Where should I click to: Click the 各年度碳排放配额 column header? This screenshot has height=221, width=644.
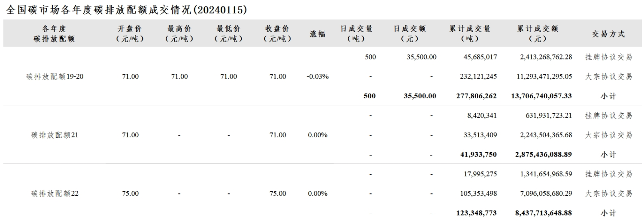click(x=54, y=34)
